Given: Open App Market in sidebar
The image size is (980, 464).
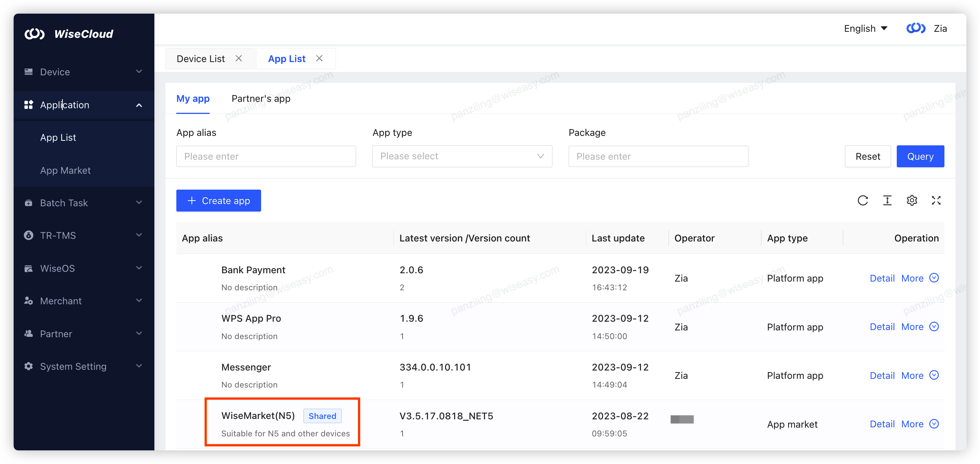Looking at the screenshot, I should [65, 170].
